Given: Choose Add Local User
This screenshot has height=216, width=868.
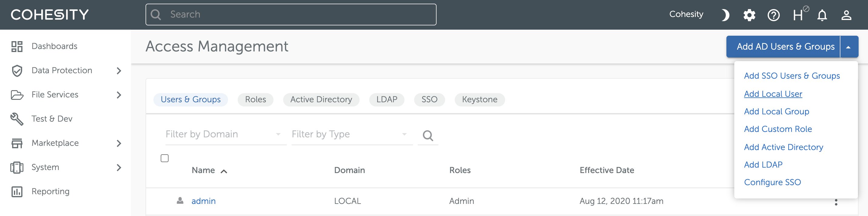Looking at the screenshot, I should [773, 94].
